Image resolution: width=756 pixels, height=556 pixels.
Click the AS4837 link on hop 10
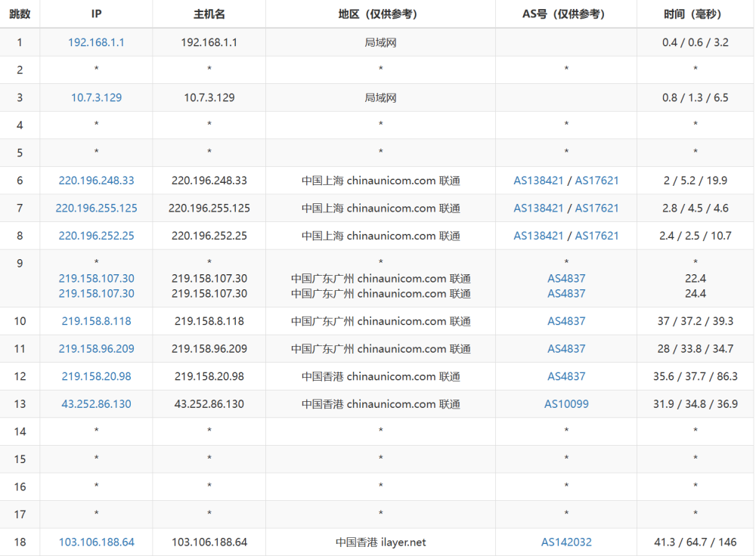pos(565,320)
